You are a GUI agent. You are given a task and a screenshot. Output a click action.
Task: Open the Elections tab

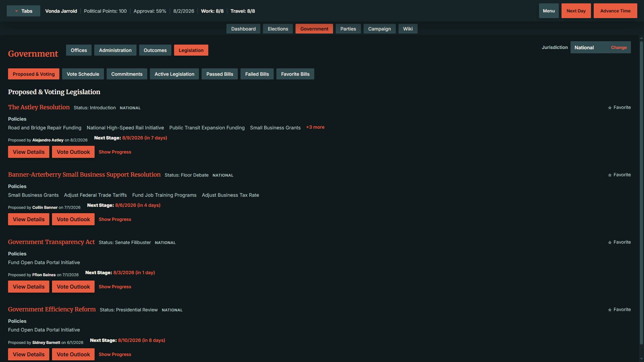click(x=278, y=29)
